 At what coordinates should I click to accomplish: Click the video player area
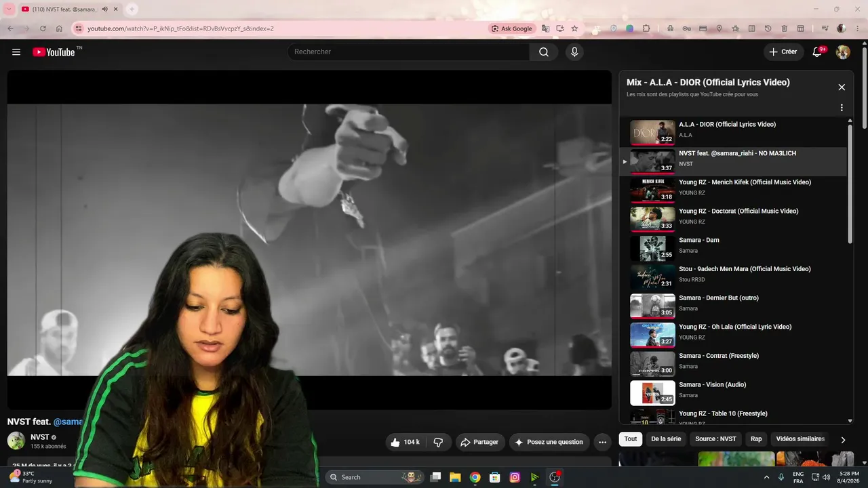(309, 240)
